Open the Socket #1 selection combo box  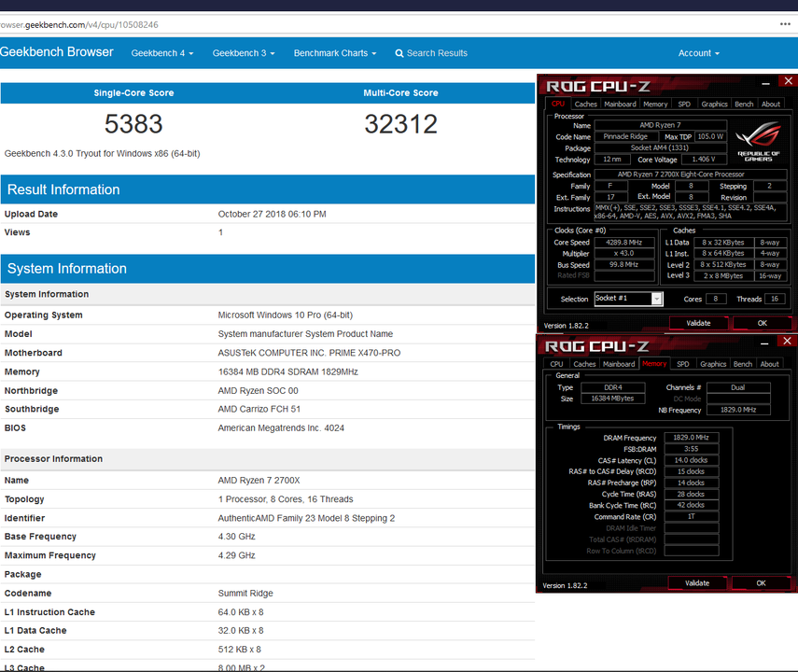point(628,299)
